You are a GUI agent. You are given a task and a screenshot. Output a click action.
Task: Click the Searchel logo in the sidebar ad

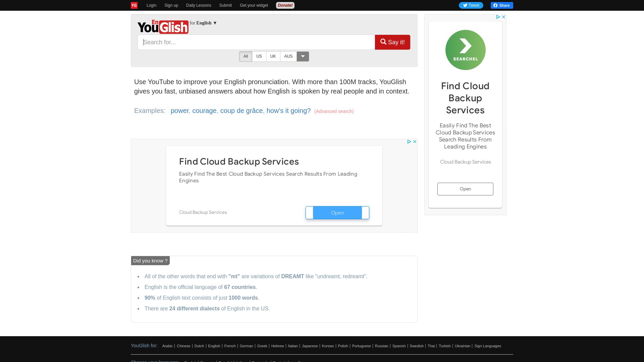(465, 50)
